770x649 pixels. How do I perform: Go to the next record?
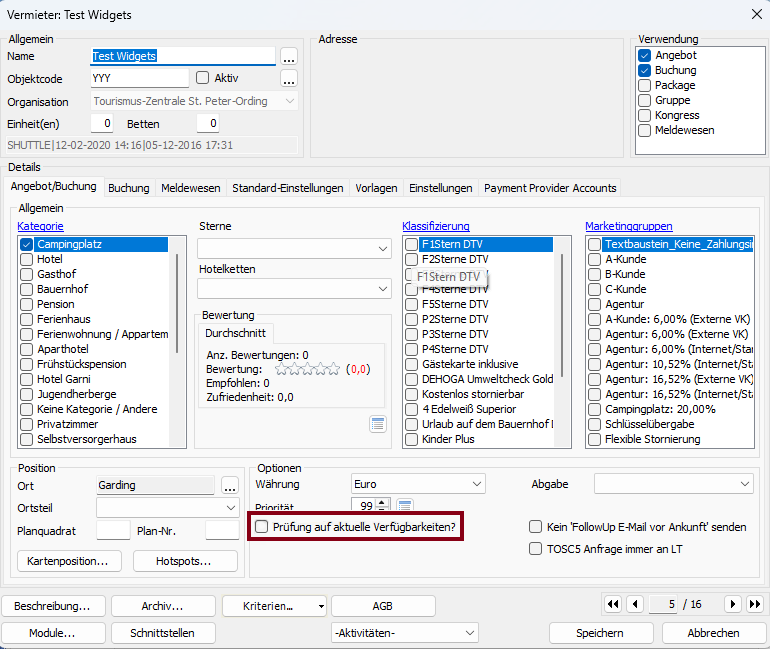pyautogui.click(x=733, y=604)
